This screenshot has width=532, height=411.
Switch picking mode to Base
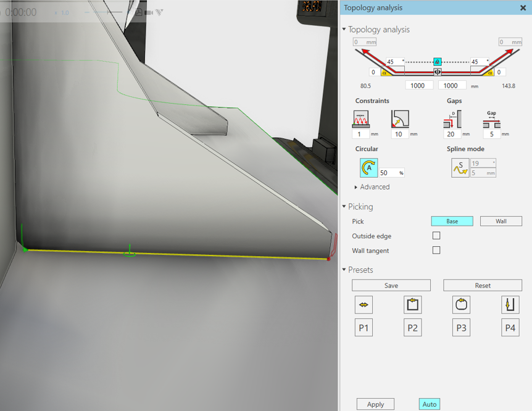pos(452,220)
